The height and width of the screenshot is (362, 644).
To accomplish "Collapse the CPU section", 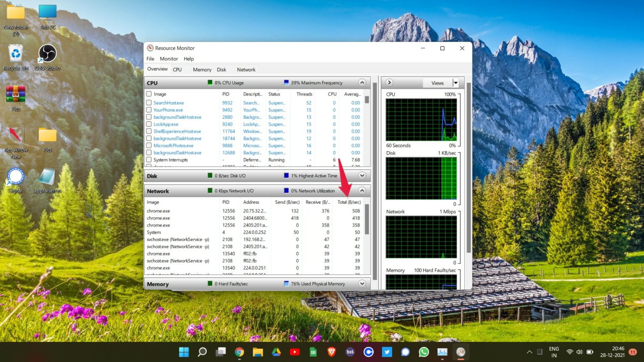I will (362, 83).
